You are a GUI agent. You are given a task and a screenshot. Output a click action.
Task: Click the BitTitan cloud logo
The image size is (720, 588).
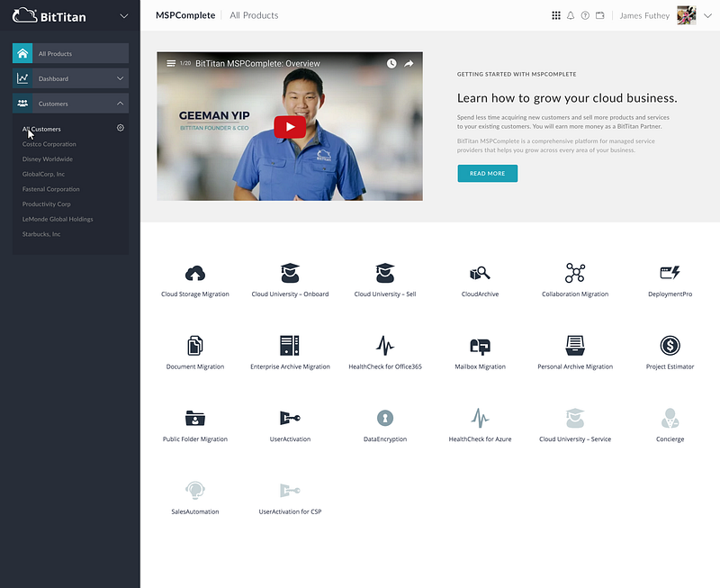[x=24, y=15]
